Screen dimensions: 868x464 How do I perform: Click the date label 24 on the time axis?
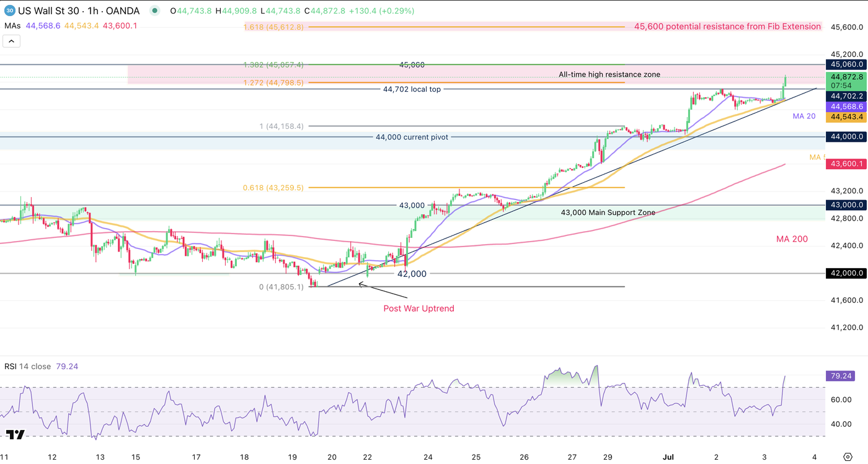point(428,457)
